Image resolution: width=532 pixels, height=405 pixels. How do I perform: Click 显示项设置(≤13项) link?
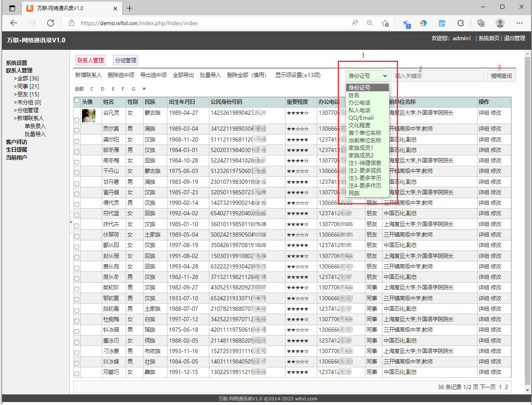298,75
